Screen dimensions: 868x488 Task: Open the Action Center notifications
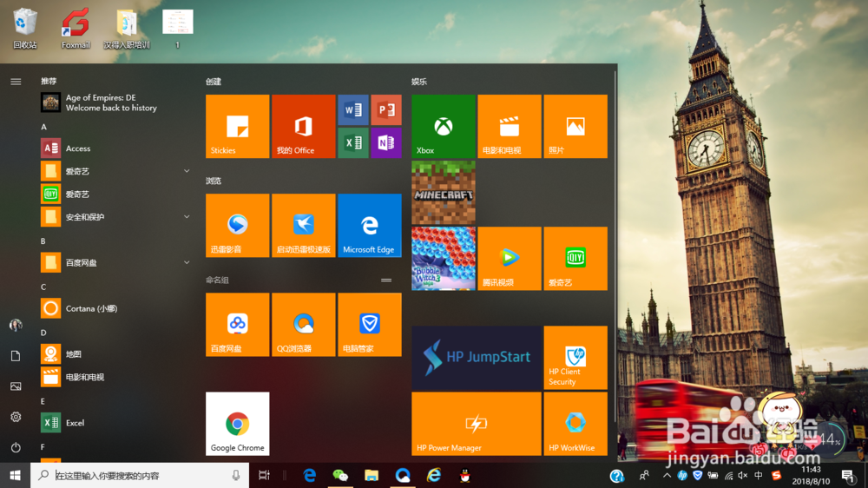click(x=847, y=475)
